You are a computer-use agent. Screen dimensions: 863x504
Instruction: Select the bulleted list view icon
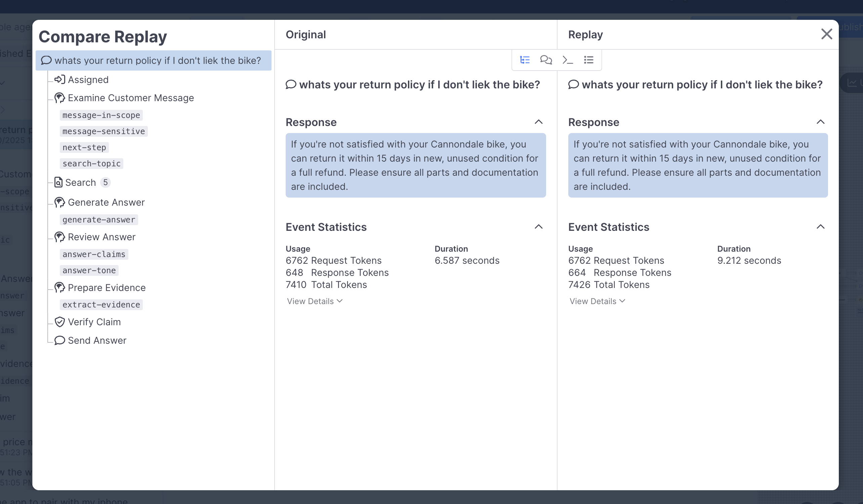(589, 60)
